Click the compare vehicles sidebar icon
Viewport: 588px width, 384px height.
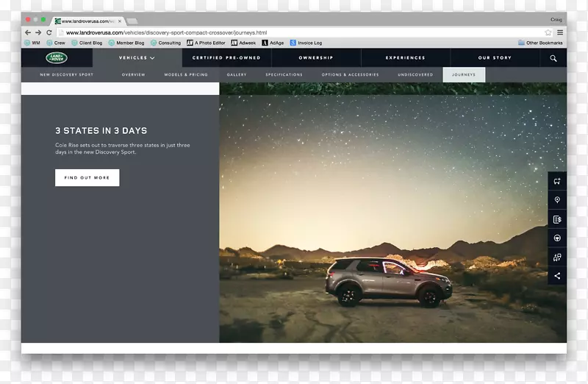coord(557,257)
